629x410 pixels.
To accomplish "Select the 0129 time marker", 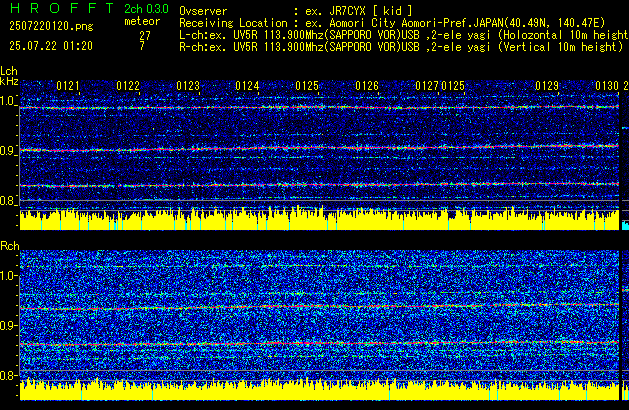I will click(x=547, y=86).
